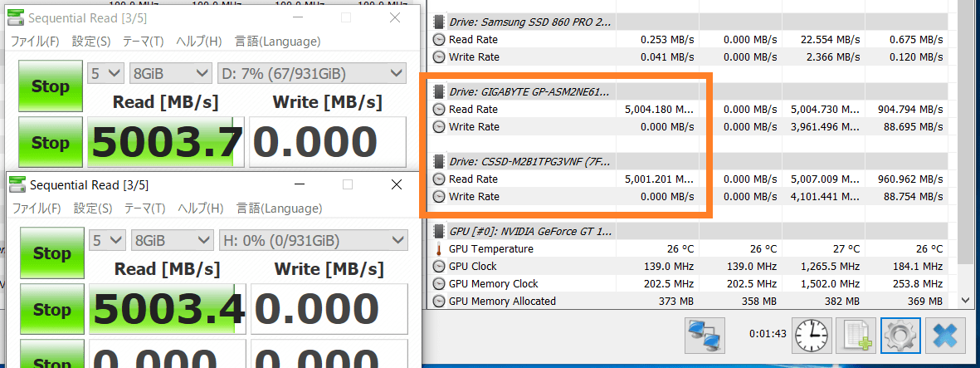The height and width of the screenshot is (368, 980).
Task: Click the 253.8 MHz GPU Memory Clock average
Action: 919,283
